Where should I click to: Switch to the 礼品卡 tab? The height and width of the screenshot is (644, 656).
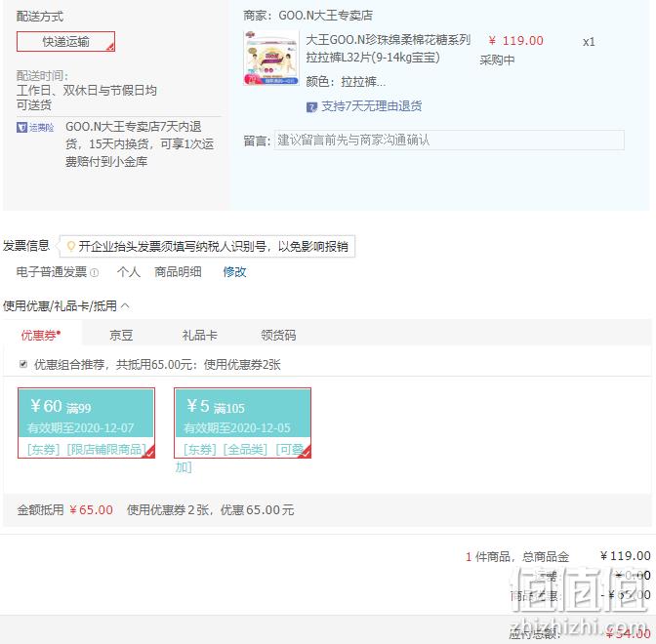(199, 335)
